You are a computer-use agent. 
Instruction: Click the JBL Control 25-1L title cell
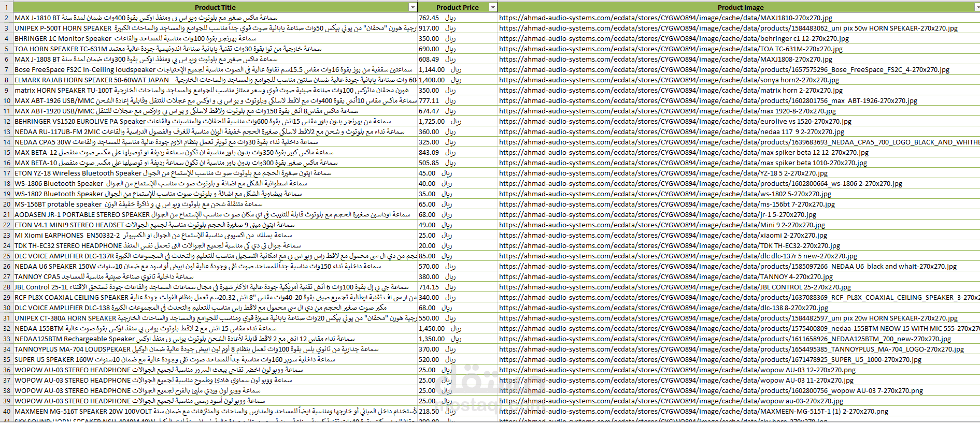215,287
